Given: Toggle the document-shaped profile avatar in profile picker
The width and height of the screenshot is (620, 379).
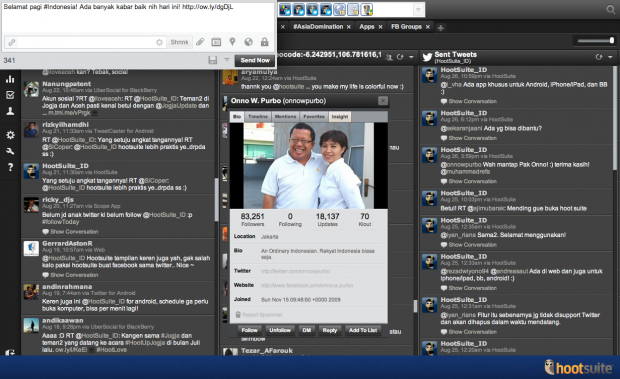Looking at the screenshot, I should click(353, 9).
